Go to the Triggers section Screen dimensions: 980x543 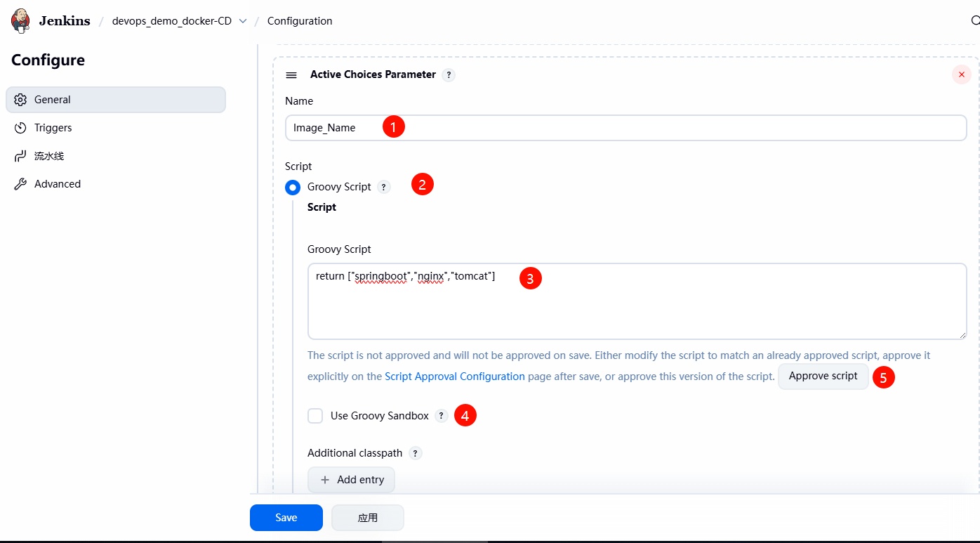(x=53, y=128)
